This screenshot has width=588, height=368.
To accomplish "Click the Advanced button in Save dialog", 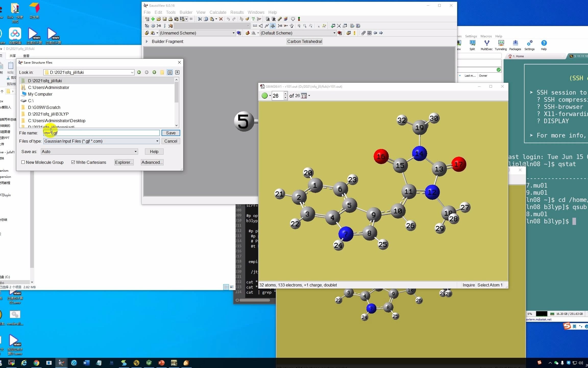I will (x=152, y=162).
